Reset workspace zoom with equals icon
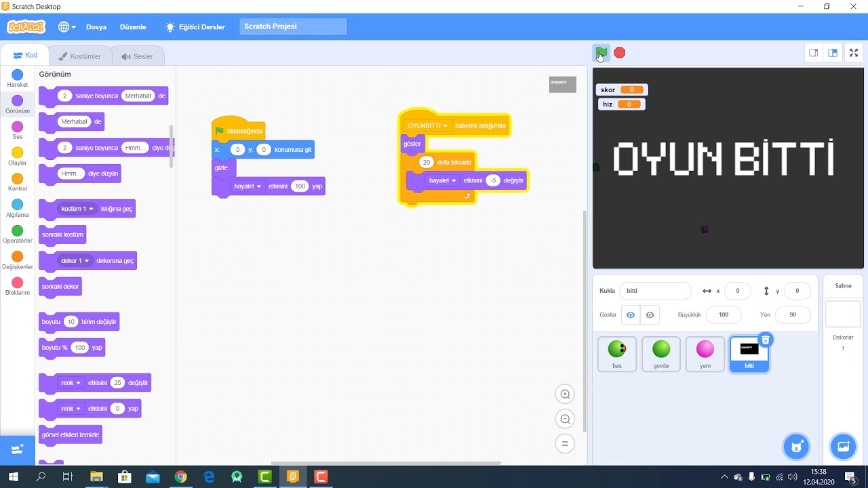 click(x=564, y=444)
